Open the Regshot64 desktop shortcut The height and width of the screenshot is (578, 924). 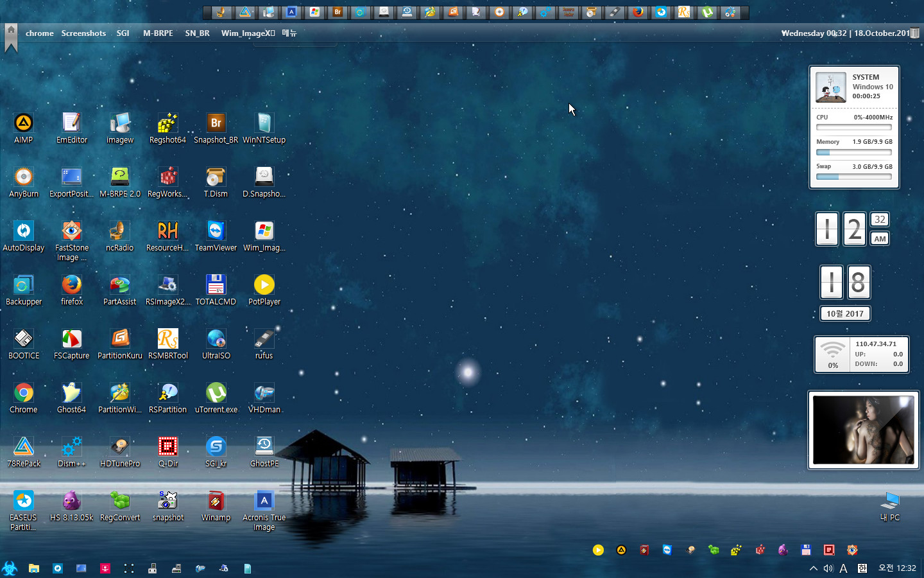[x=168, y=128]
